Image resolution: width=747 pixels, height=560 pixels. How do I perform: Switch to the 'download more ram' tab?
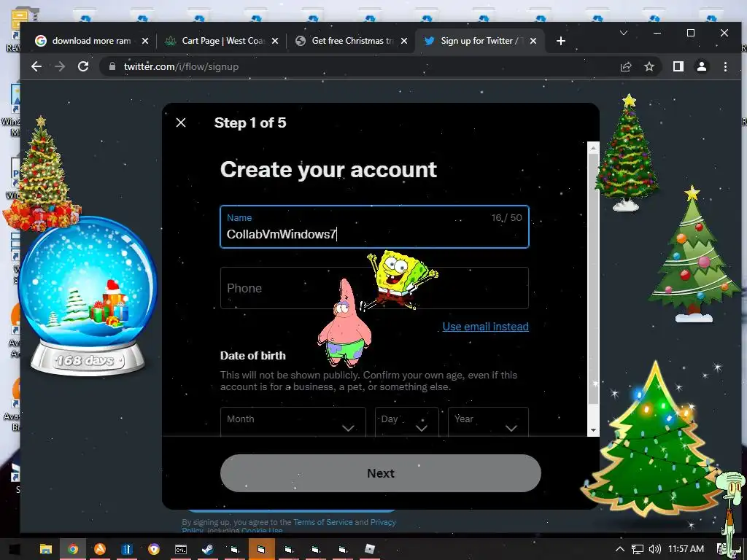[x=91, y=41]
